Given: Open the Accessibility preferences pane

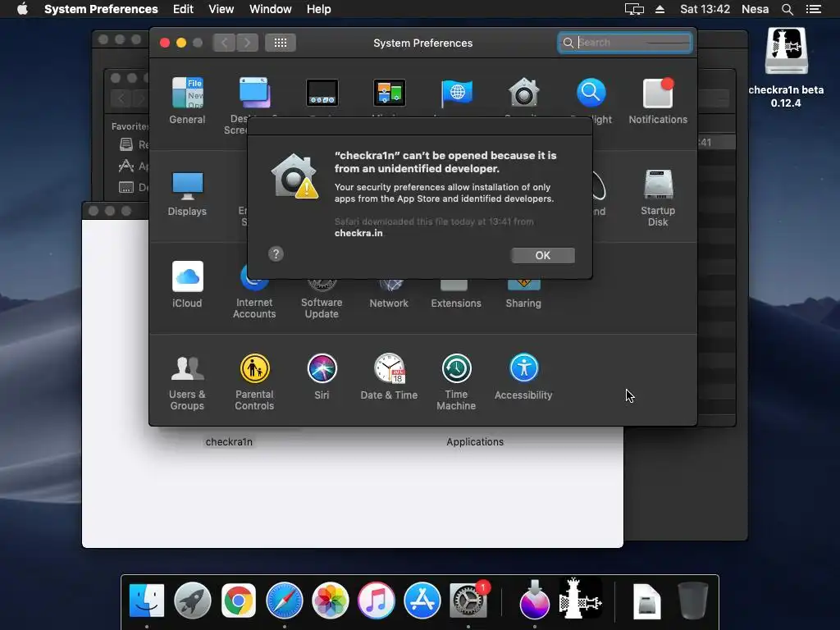Looking at the screenshot, I should pyautogui.click(x=523, y=377).
